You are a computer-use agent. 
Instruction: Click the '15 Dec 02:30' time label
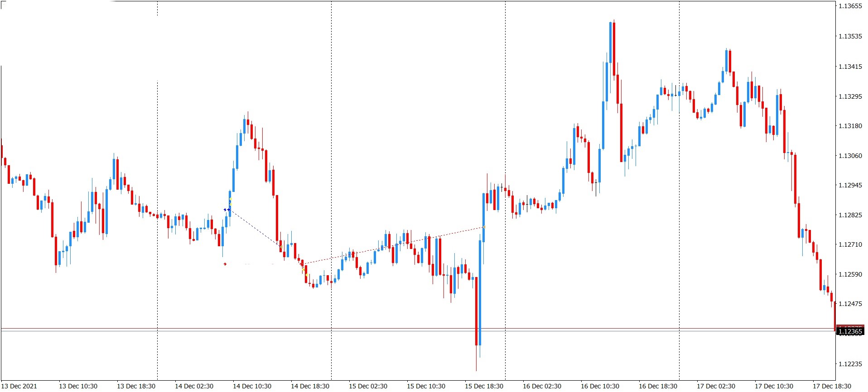pyautogui.click(x=368, y=386)
